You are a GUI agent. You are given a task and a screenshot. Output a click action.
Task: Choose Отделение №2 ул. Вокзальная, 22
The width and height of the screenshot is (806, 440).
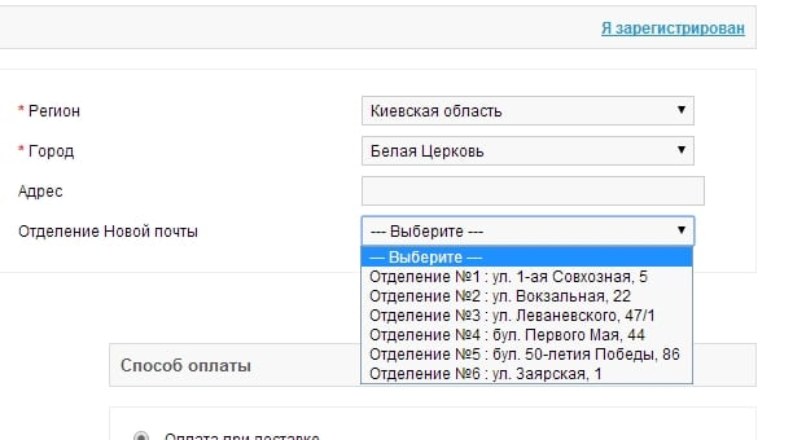tap(526, 296)
